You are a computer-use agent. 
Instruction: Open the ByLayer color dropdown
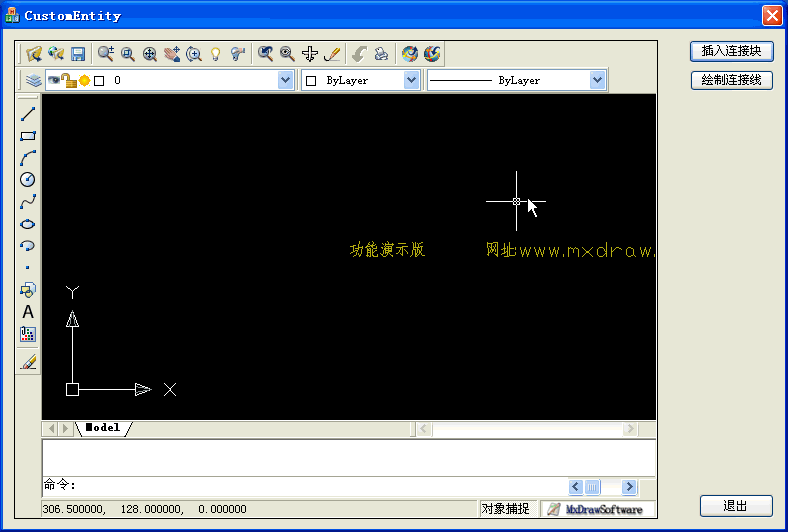tap(411, 81)
